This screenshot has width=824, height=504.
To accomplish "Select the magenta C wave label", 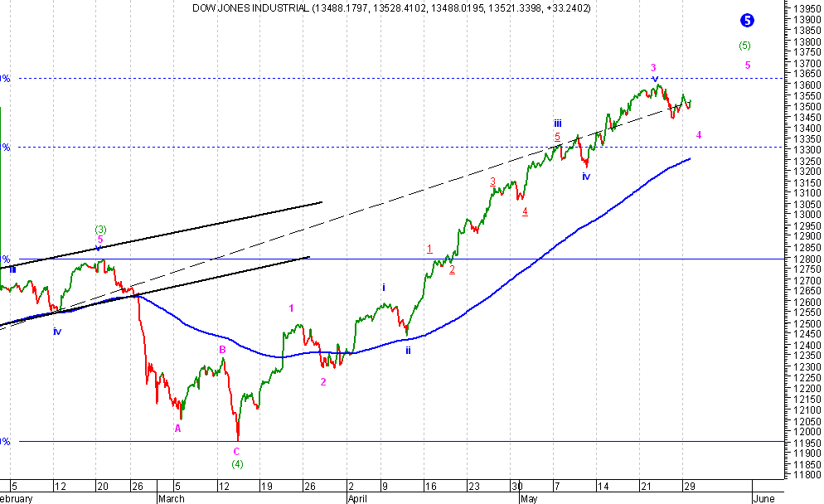I will click(x=236, y=452).
